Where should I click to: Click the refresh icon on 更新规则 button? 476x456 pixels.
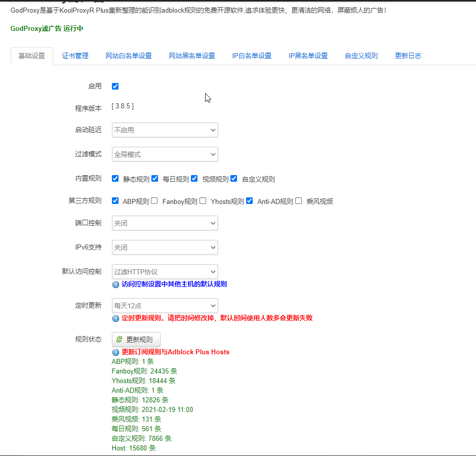pyautogui.click(x=119, y=339)
